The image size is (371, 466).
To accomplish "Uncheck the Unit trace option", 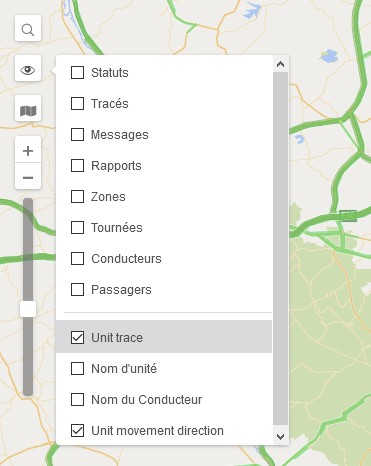I will [x=77, y=337].
